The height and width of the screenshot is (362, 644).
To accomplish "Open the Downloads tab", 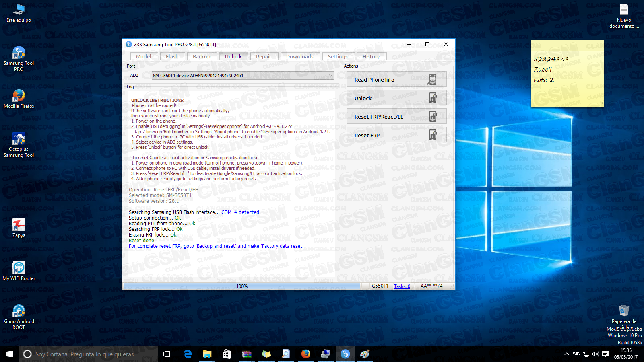I will [300, 56].
